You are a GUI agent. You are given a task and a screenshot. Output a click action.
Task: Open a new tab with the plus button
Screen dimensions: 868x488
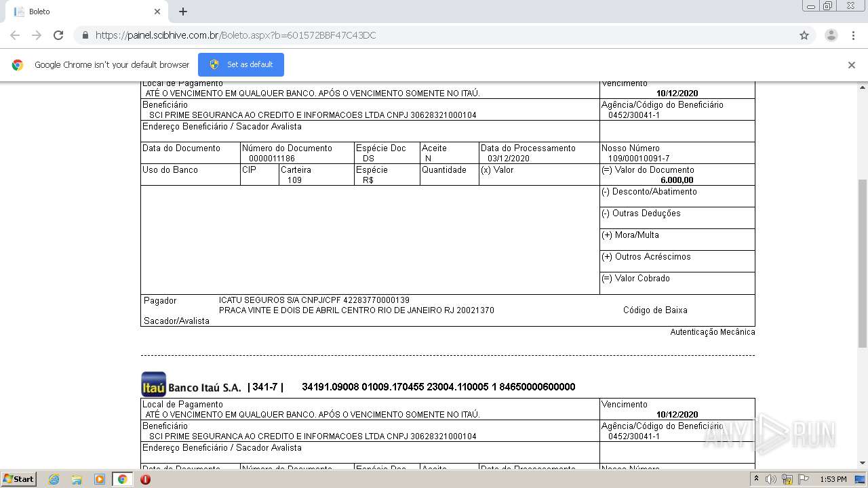tap(183, 12)
